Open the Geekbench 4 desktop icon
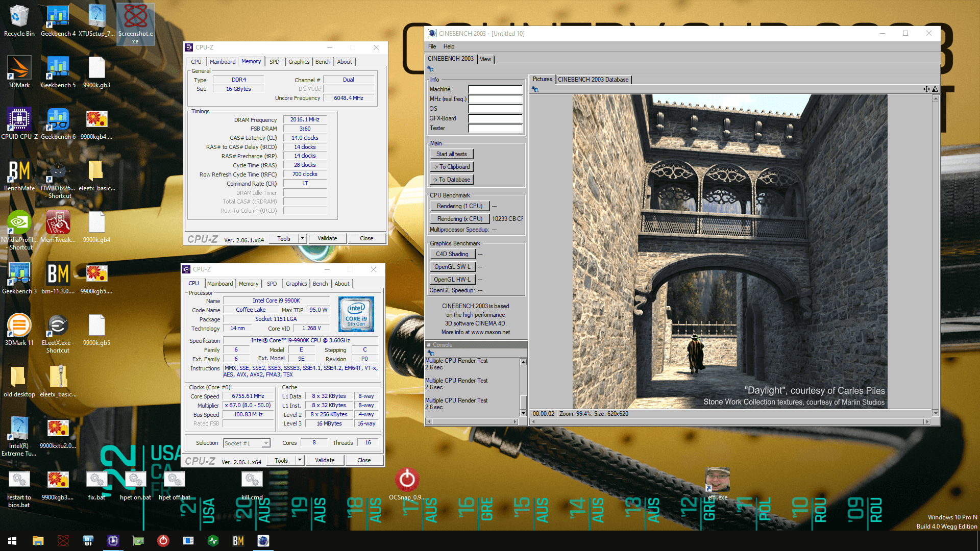Image resolution: width=980 pixels, height=551 pixels. [58, 21]
